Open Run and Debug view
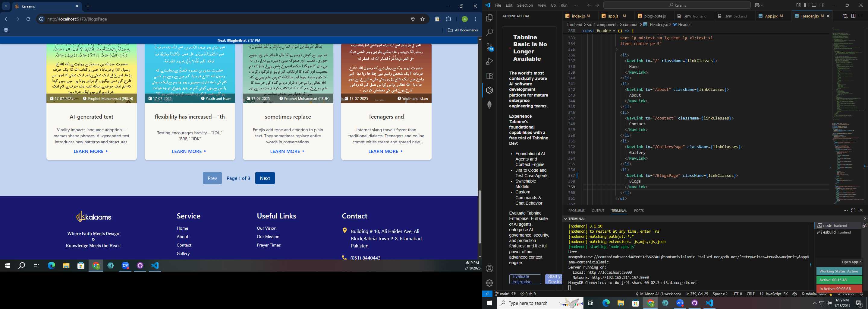Screen dimensions: 868x309 489,61
